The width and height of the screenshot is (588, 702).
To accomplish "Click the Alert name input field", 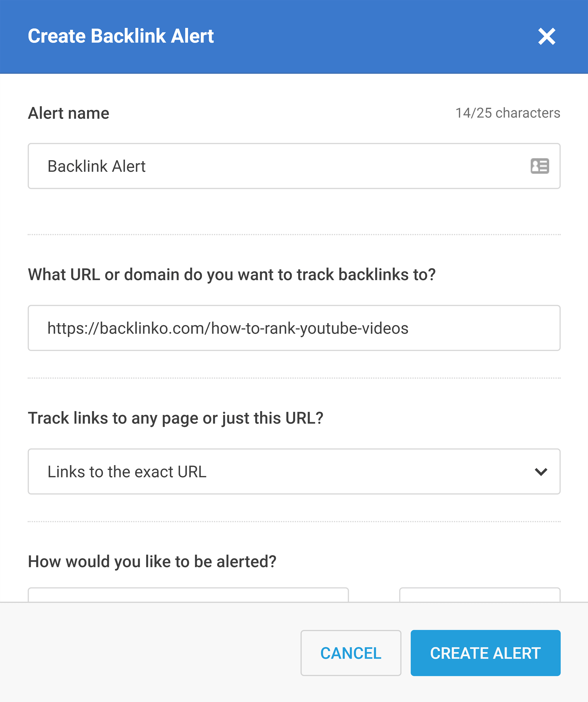I will coord(294,166).
